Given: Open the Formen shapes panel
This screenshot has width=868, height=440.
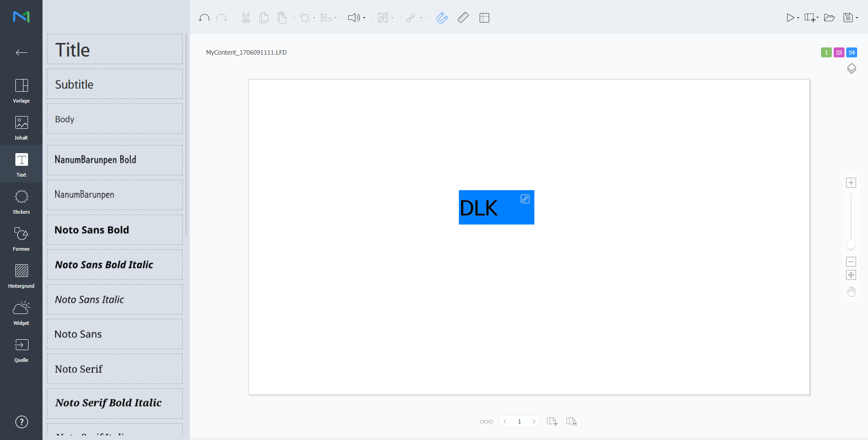Looking at the screenshot, I should click(21, 239).
